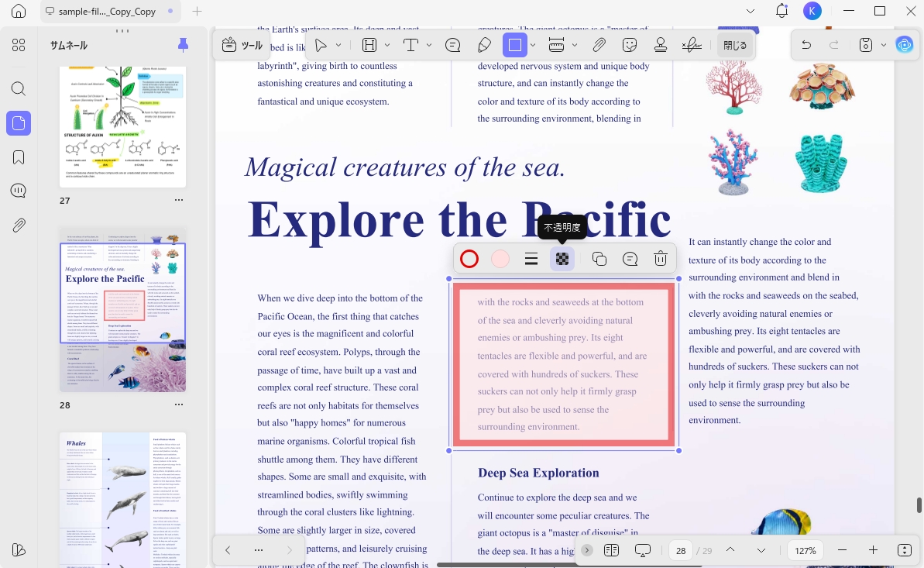The width and height of the screenshot is (924, 568).
Task: Select page 27 thumbnail
Action: click(122, 127)
